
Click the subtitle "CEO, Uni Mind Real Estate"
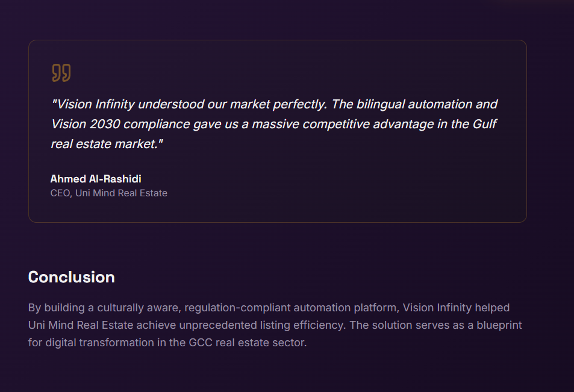coord(108,193)
